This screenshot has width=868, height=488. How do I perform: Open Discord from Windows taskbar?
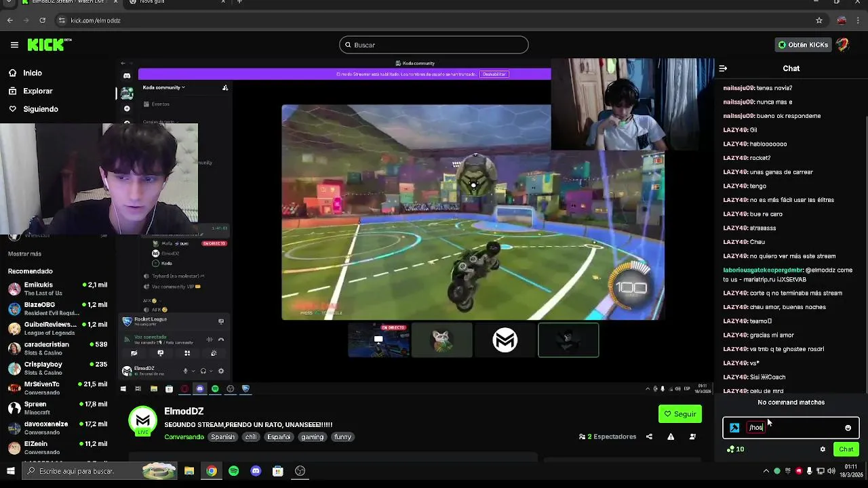(256, 471)
